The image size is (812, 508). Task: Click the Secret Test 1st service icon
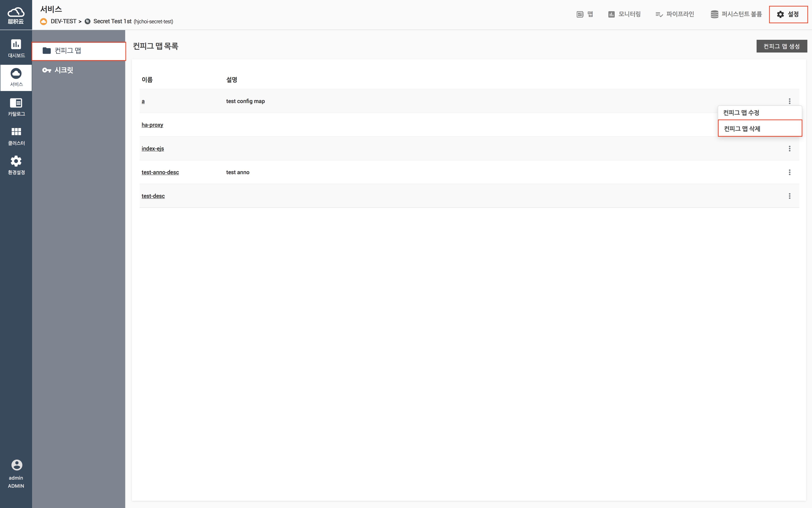88,22
